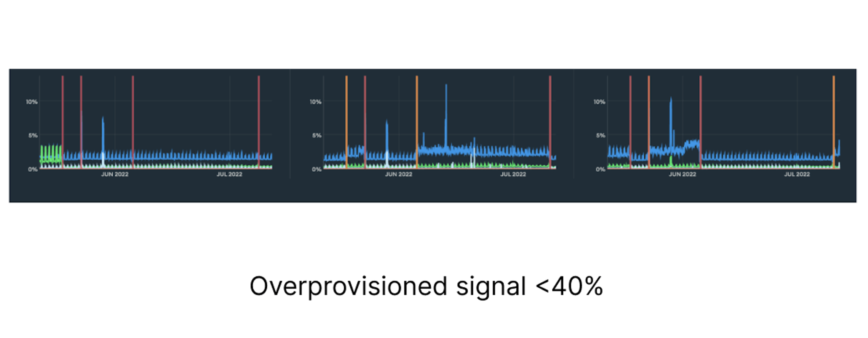Image resolution: width=868 pixels, height=338 pixels.
Task: Click the 10% axis label of left chart
Action: point(32,102)
